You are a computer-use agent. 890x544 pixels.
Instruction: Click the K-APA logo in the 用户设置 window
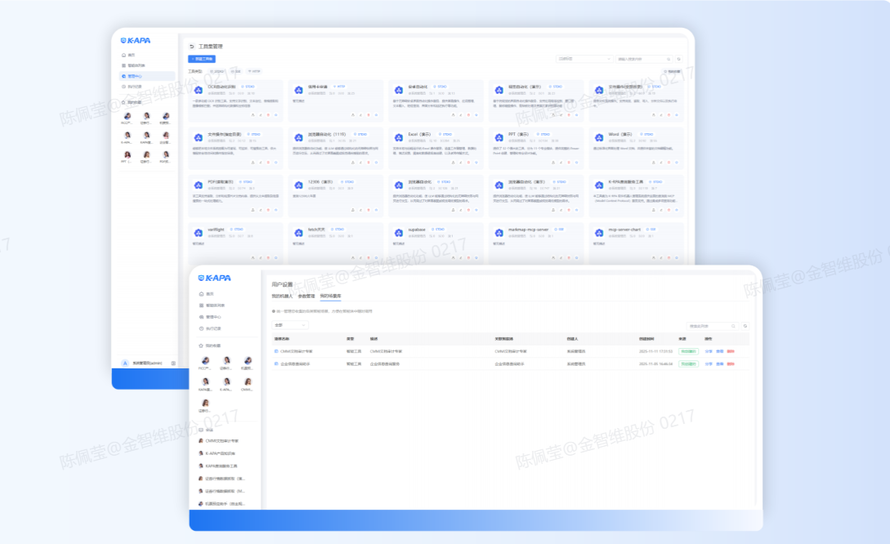[x=215, y=278]
